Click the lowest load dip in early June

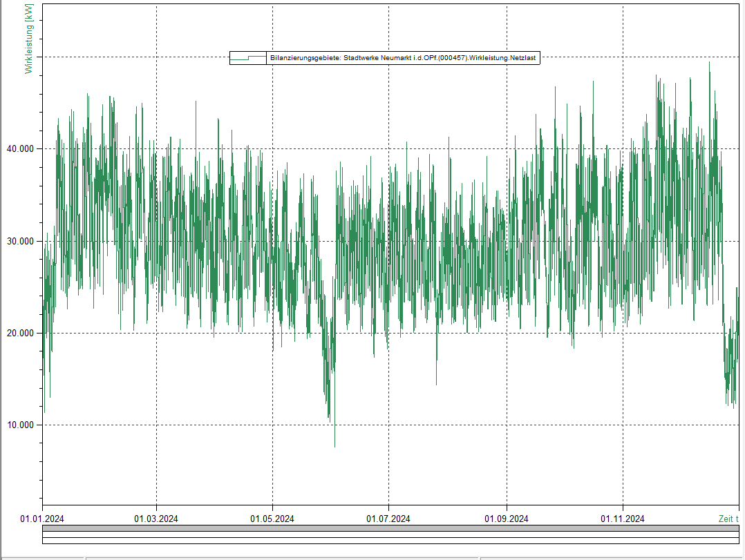[335, 445]
